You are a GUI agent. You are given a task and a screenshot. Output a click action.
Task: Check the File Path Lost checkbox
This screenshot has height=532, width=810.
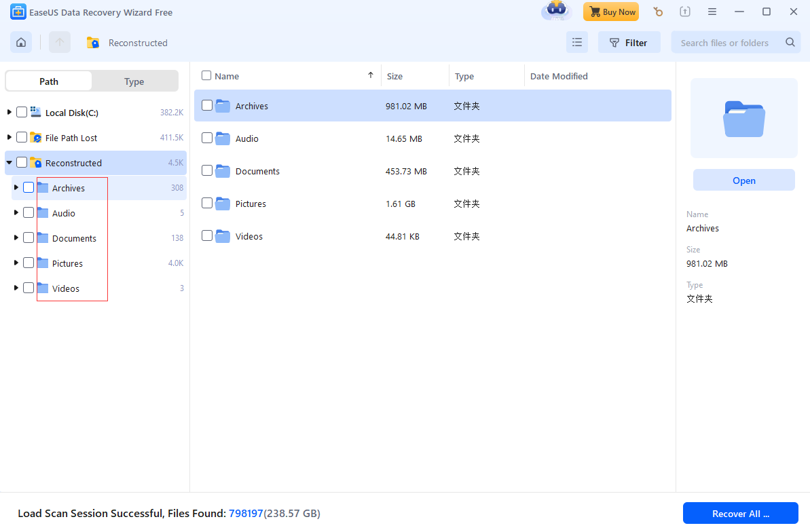pyautogui.click(x=22, y=137)
